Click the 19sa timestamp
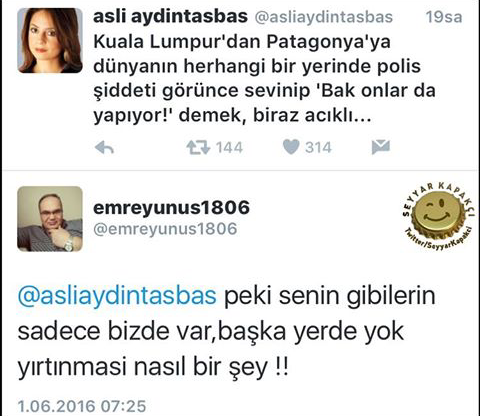 click(x=444, y=17)
